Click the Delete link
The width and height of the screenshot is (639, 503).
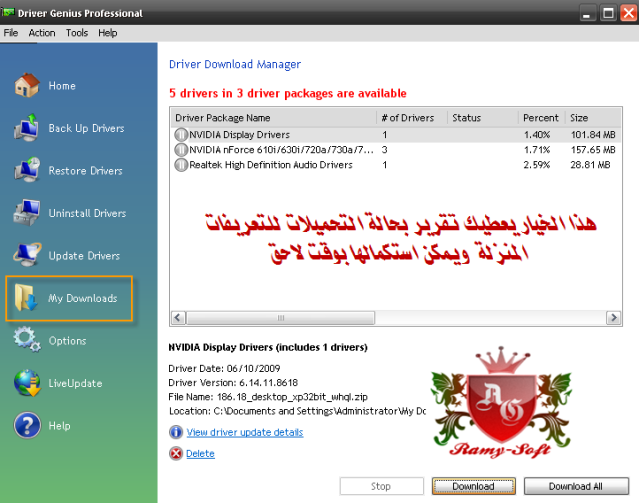200,453
